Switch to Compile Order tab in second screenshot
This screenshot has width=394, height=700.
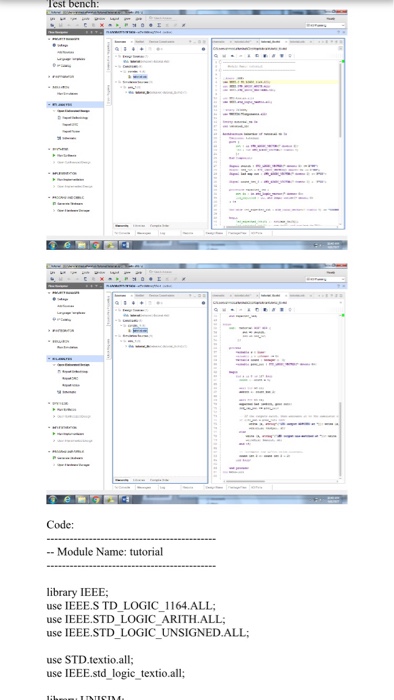[x=159, y=480]
